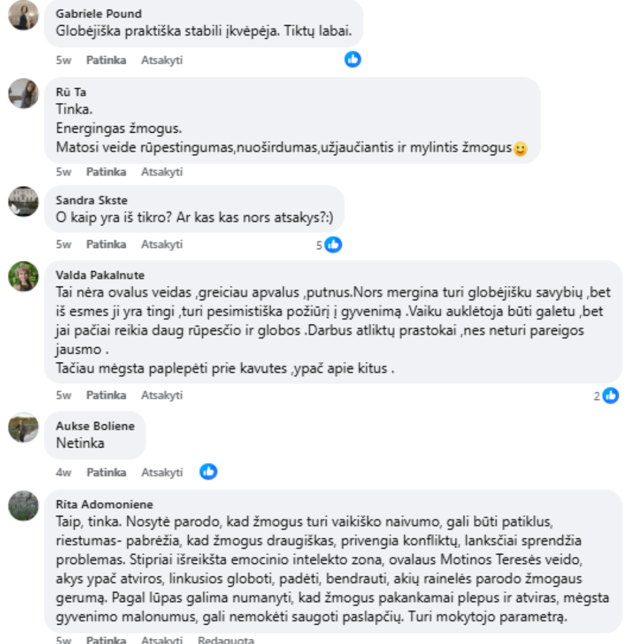Reply to Sandra Skste's comment with Atsakyti
The width and height of the screenshot is (644, 644).
click(162, 244)
